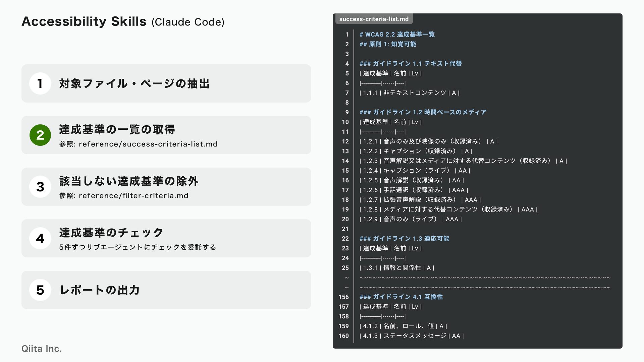Click the 該当しない達成基準の除外 heading
The image size is (644, 362).
pos(129,181)
